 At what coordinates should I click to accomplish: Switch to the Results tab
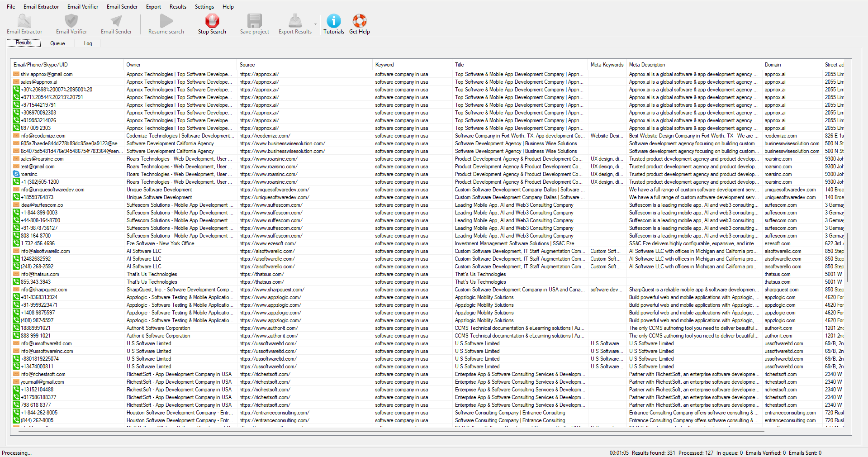(x=24, y=43)
